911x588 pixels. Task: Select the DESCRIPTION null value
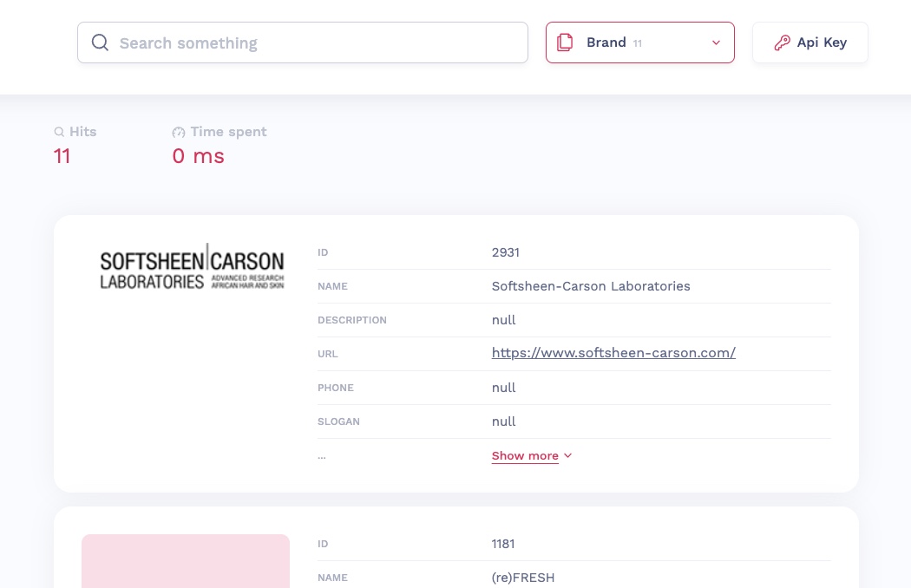pyautogui.click(x=504, y=319)
